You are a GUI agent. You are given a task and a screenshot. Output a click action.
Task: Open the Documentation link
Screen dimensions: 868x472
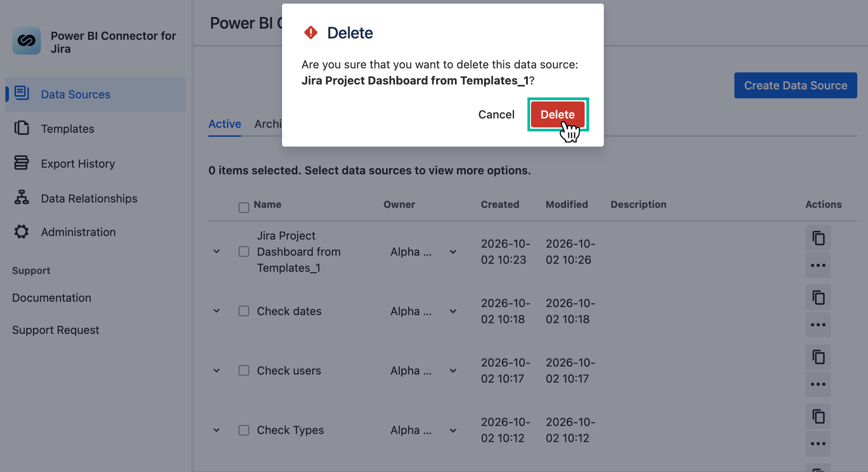pos(52,298)
